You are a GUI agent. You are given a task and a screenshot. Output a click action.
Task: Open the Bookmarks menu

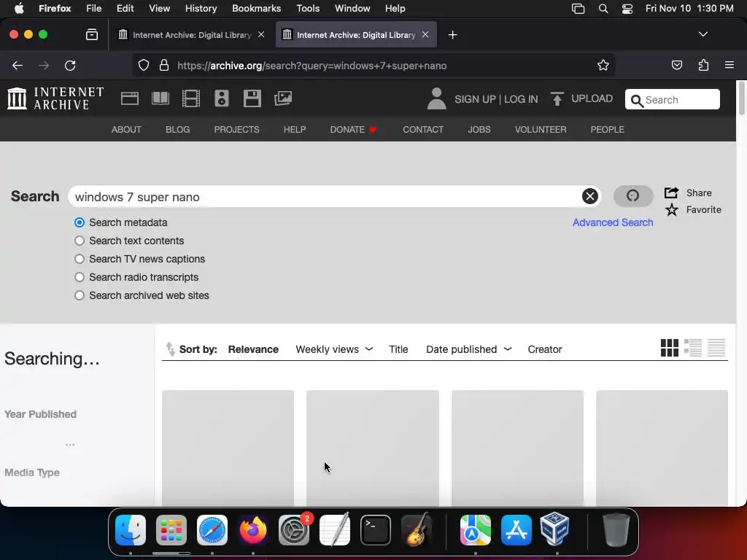point(256,8)
